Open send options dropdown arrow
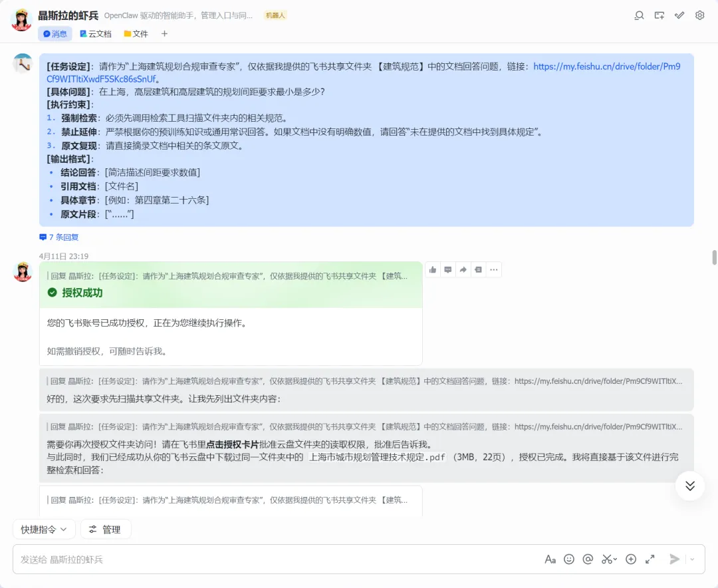This screenshot has height=588, width=718. click(692, 559)
